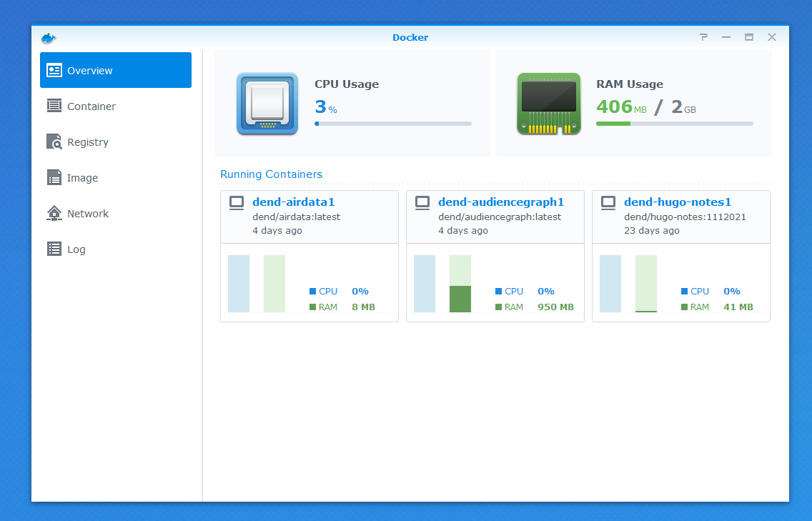This screenshot has width=812, height=521.
Task: Open the Network section
Action: 116,213
